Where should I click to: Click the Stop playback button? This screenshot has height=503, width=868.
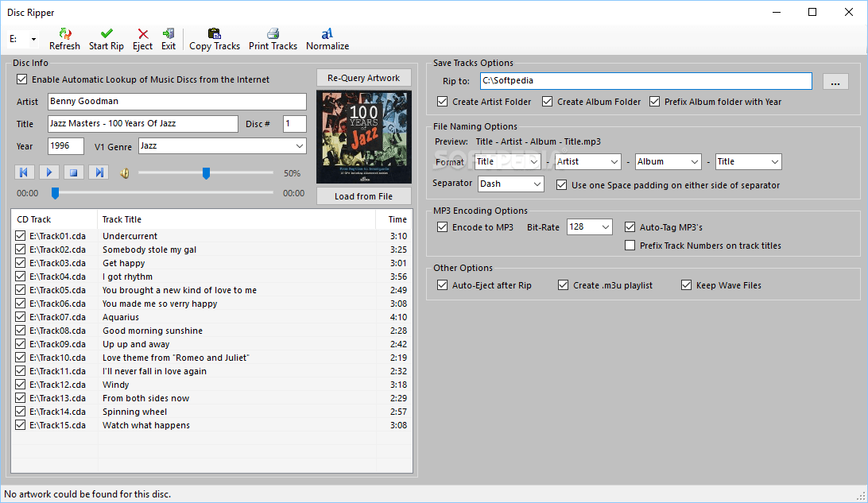click(x=73, y=172)
